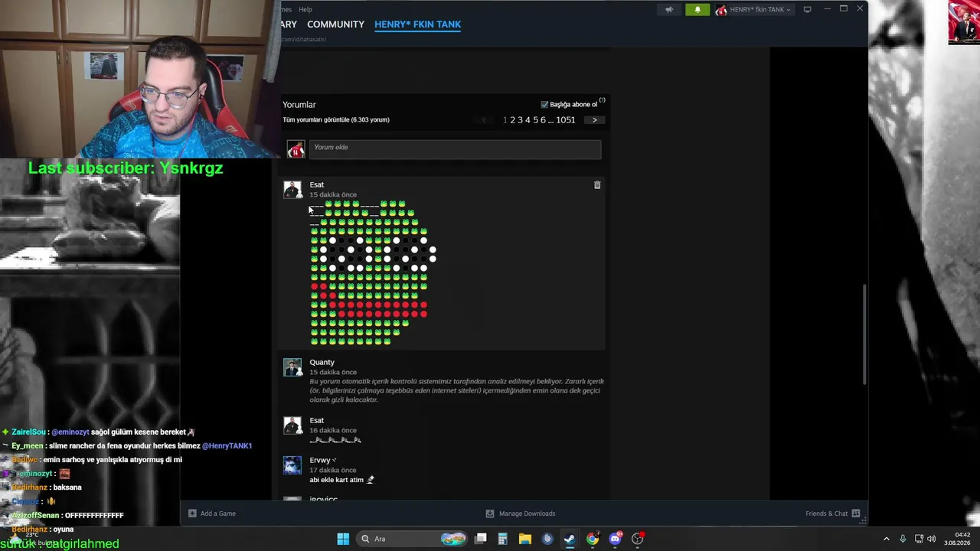Open File Explorer from the taskbar
Viewport: 980px width, 551px height.
tap(525, 539)
